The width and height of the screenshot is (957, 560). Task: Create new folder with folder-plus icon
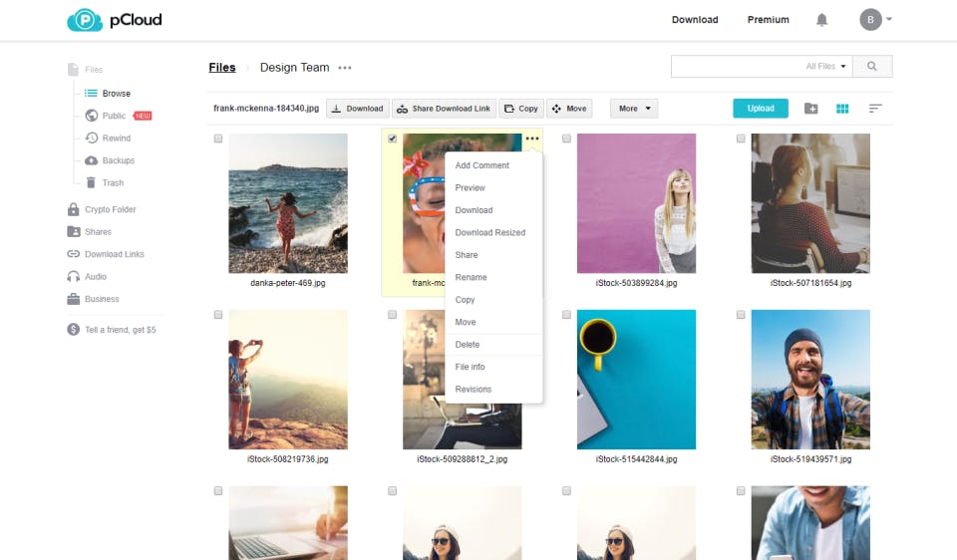coord(810,109)
